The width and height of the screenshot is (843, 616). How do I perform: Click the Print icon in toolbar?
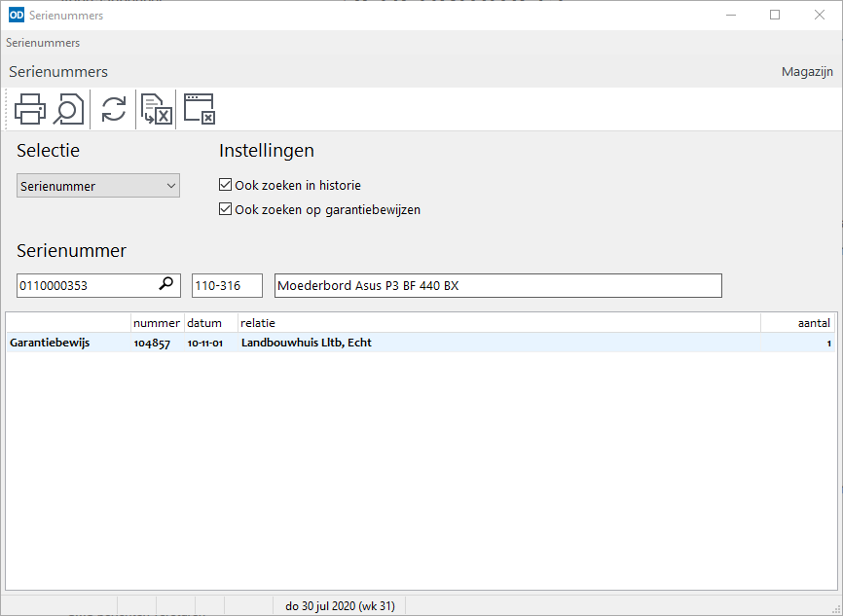(30, 109)
